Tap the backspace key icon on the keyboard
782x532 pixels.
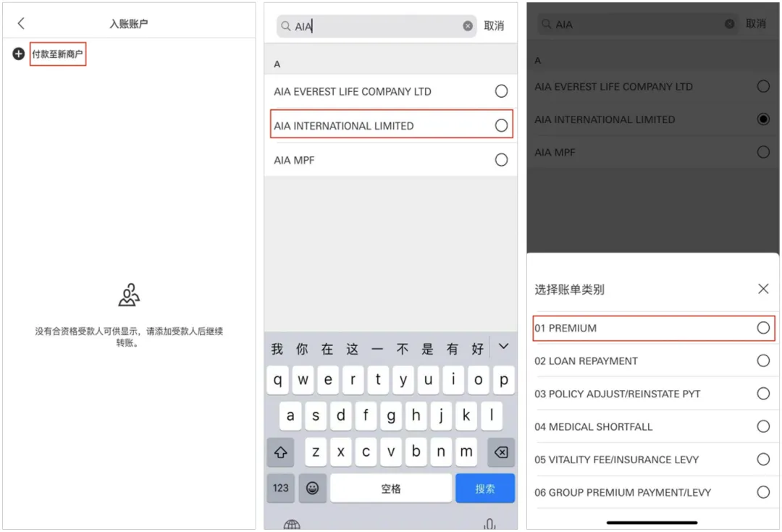point(501,452)
